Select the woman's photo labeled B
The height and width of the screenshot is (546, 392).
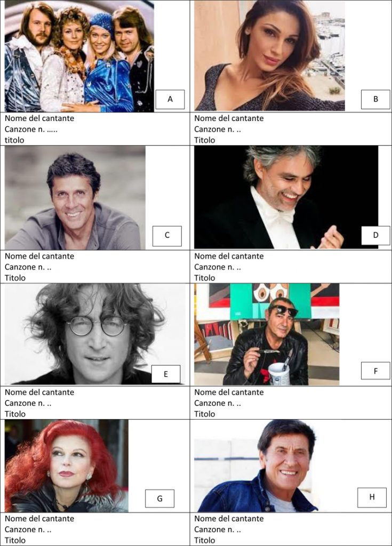(269, 55)
